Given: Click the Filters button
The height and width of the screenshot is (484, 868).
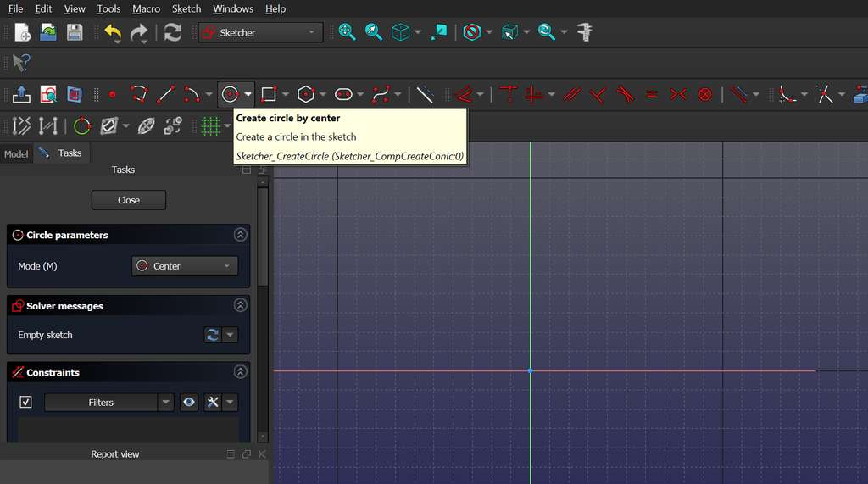Looking at the screenshot, I should [101, 402].
